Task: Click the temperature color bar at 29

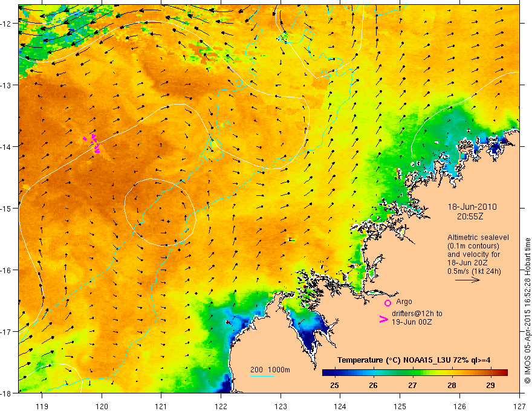Action: tap(490, 373)
